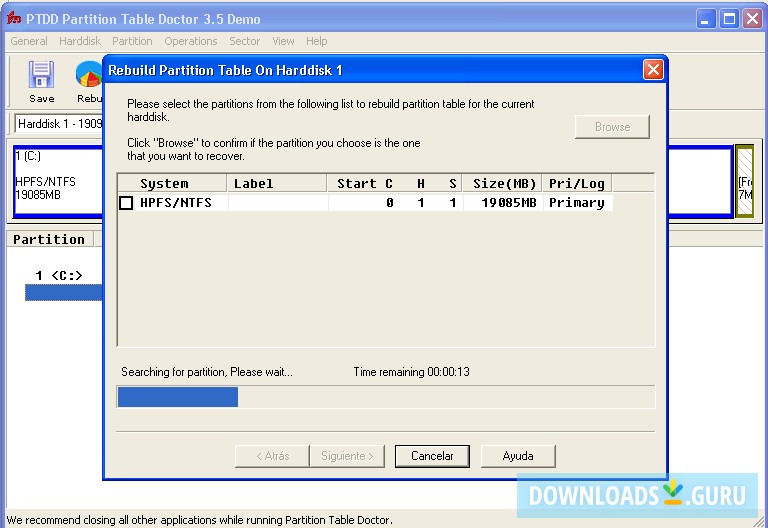Click the Siguiente next button
Screen dimensions: 768x528
coord(347,456)
